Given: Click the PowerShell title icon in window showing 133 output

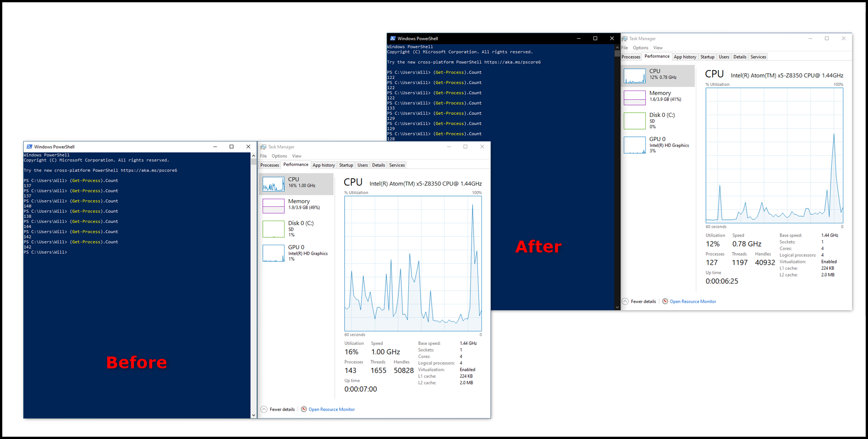Looking at the screenshot, I should (393, 38).
